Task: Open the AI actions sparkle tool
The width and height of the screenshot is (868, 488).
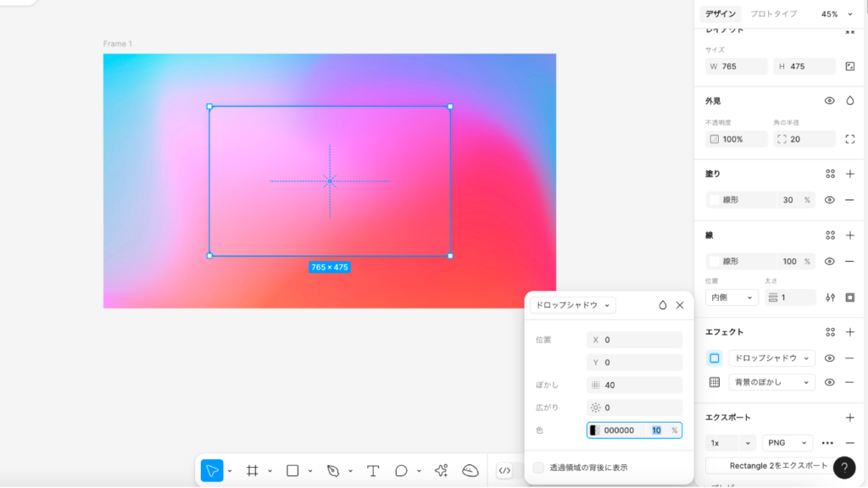Action: [x=441, y=471]
